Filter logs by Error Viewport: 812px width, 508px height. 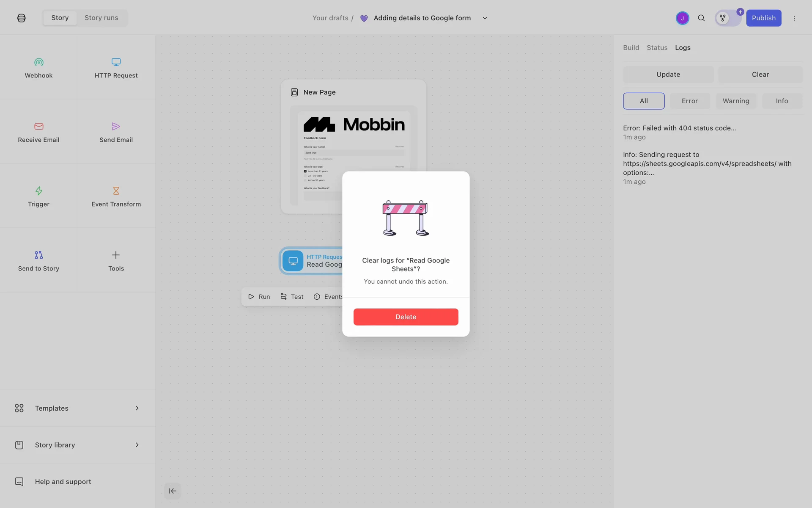(x=689, y=101)
